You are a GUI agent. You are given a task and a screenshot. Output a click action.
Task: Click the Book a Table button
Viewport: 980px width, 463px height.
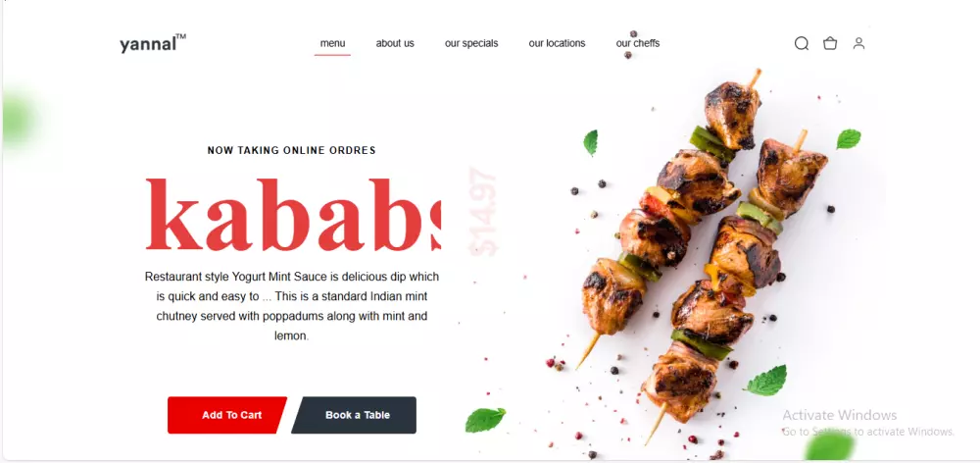click(x=355, y=415)
